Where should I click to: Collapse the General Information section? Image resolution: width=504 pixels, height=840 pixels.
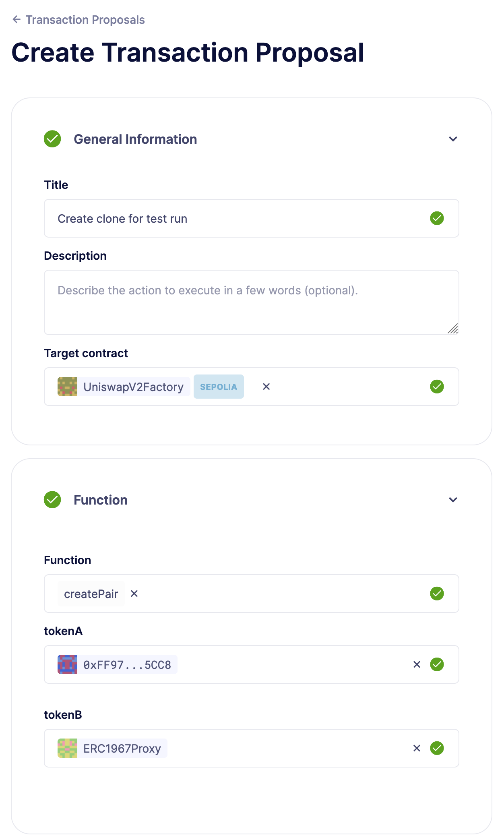(x=452, y=139)
